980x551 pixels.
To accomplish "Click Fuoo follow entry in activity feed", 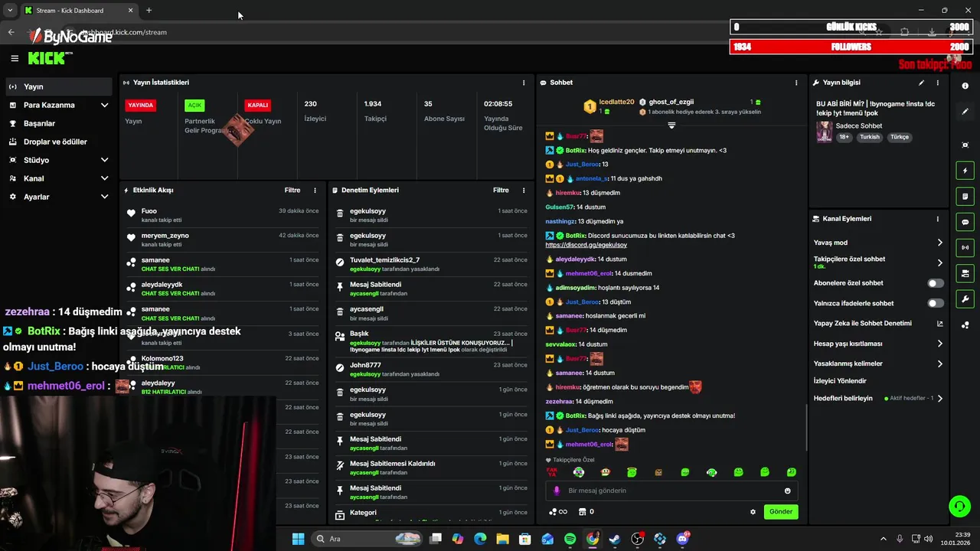I will coord(223,215).
